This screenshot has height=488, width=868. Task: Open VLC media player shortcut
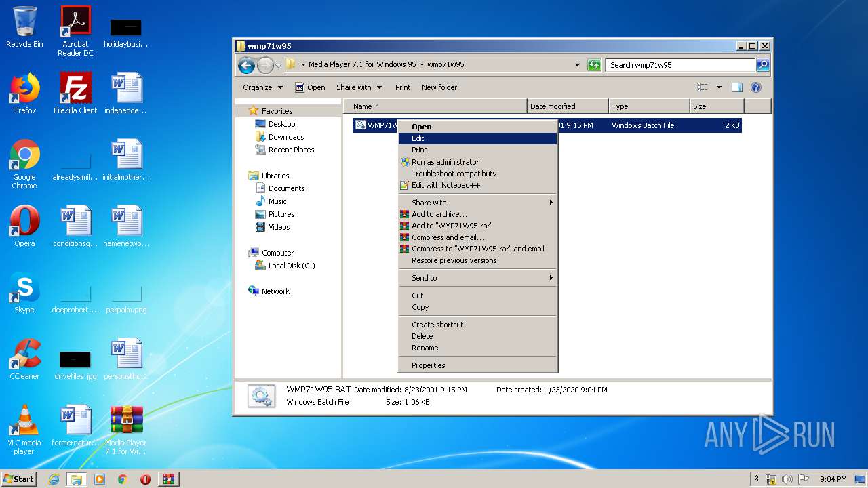[24, 430]
